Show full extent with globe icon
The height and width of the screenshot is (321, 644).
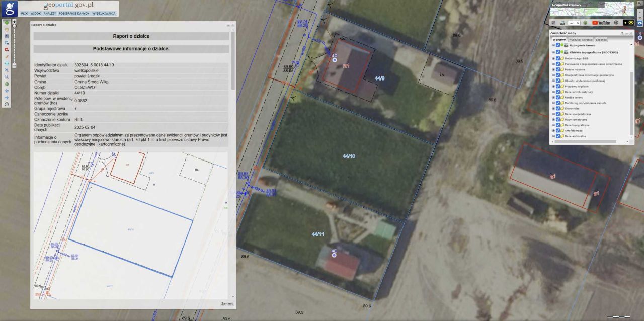7,84
